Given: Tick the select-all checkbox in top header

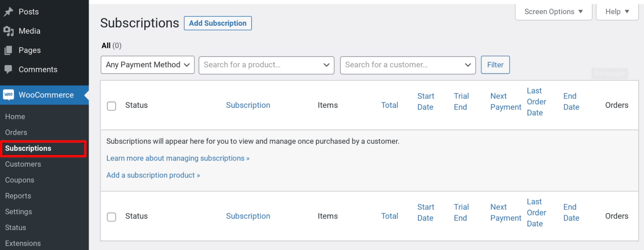Looking at the screenshot, I should click(111, 106).
